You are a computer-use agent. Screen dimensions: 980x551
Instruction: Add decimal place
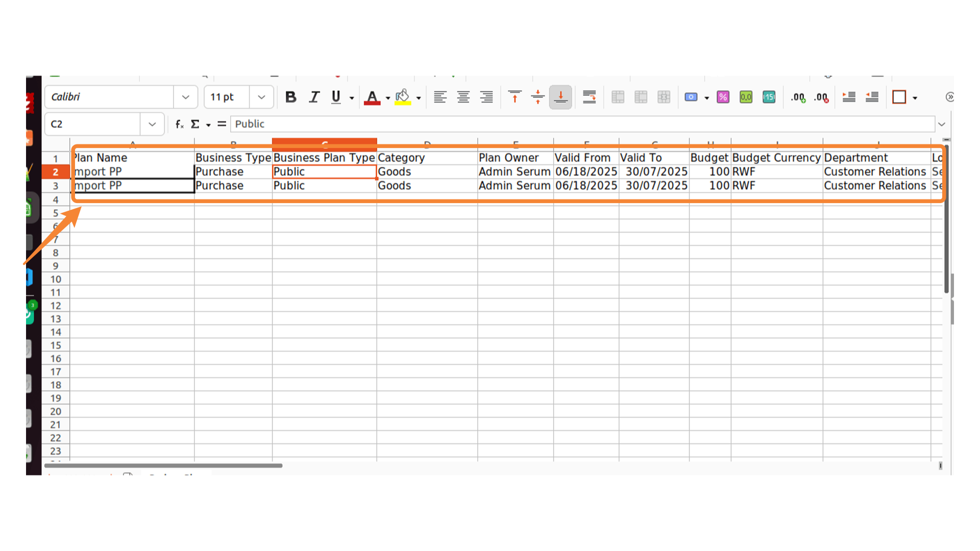(798, 97)
